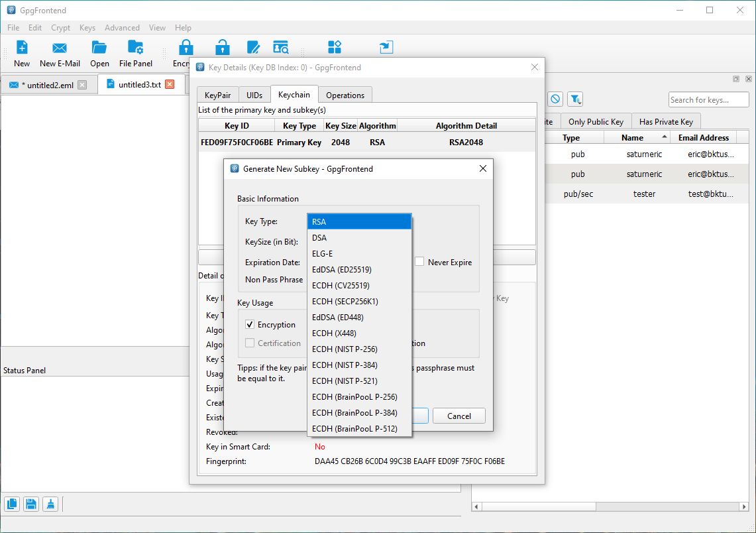Float the key toolbox dock panel
Viewport: 756px width, 533px height.
click(x=736, y=79)
